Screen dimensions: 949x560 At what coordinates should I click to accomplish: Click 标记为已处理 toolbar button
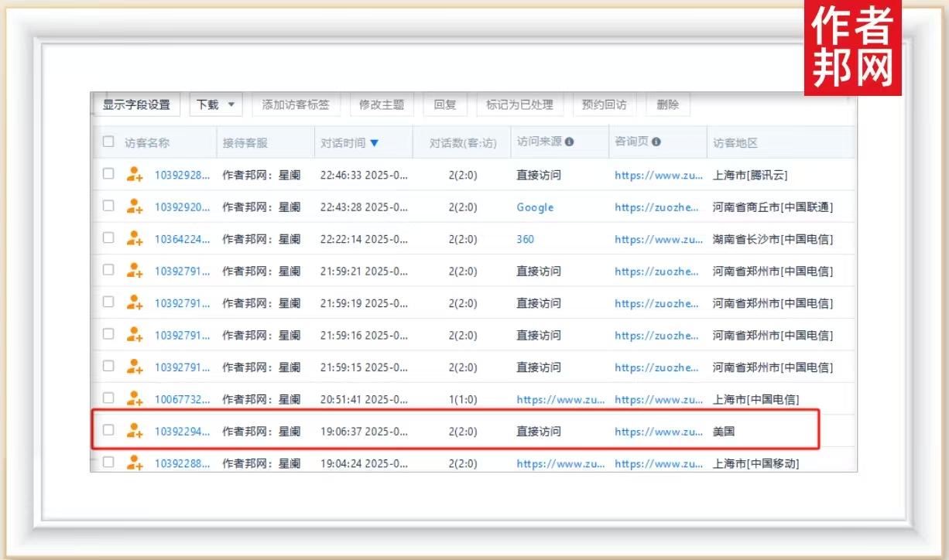[x=519, y=104]
